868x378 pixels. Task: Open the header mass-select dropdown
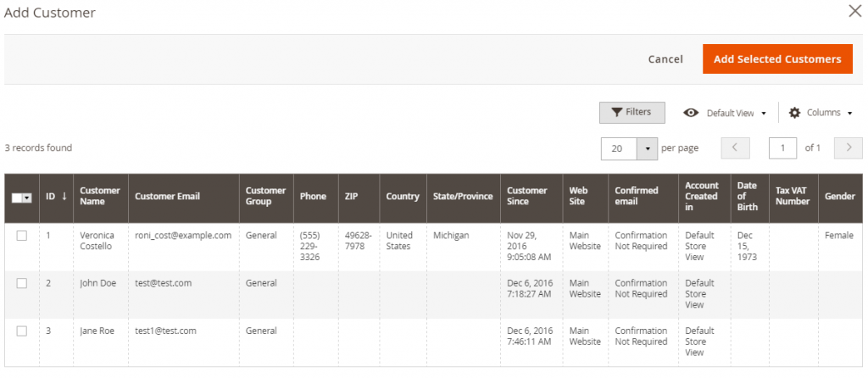[27, 198]
